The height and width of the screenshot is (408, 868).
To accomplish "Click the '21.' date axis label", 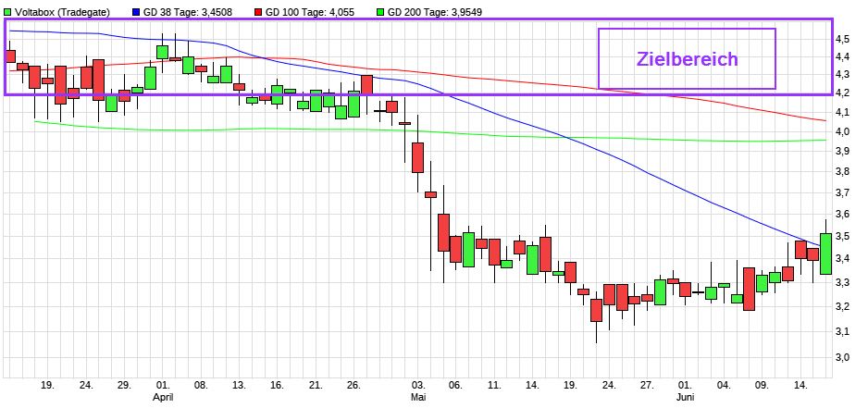I will click(316, 385).
